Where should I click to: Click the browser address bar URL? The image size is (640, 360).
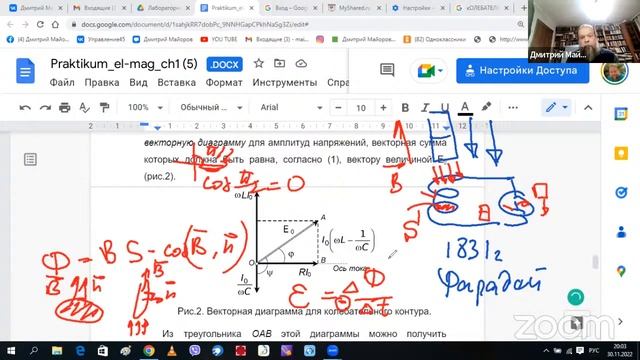(x=195, y=24)
